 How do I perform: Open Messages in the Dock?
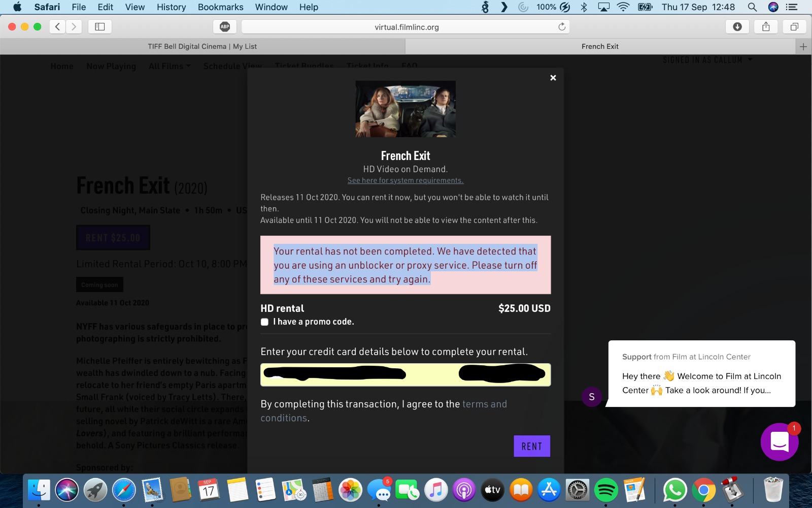tap(379, 490)
